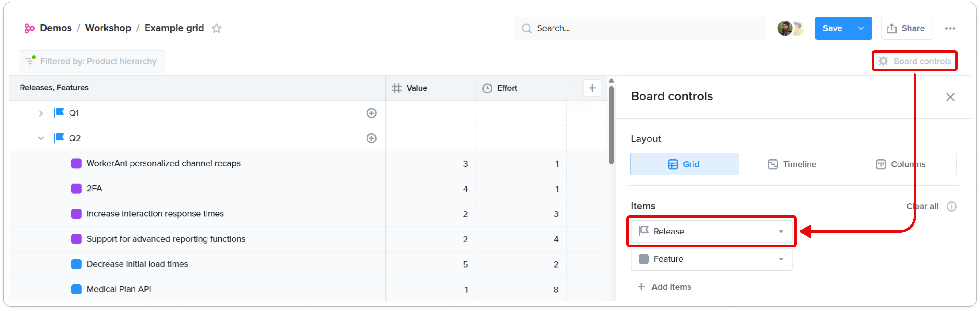This screenshot has height=311, width=980.
Task: Click the Release flag icon in Items
Action: [643, 231]
